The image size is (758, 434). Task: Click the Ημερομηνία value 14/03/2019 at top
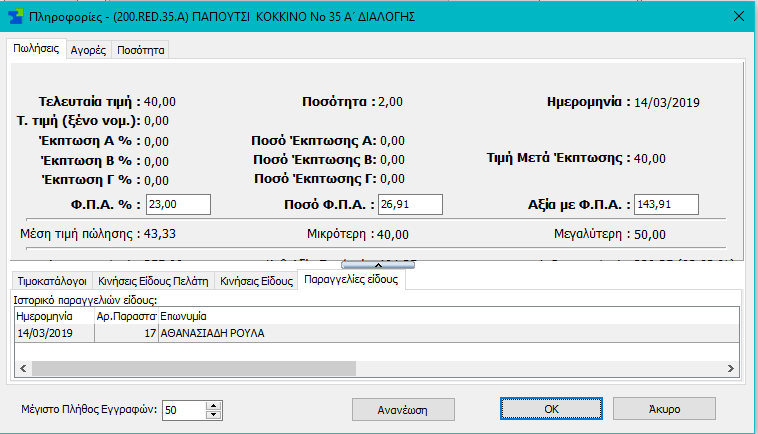coord(667,102)
